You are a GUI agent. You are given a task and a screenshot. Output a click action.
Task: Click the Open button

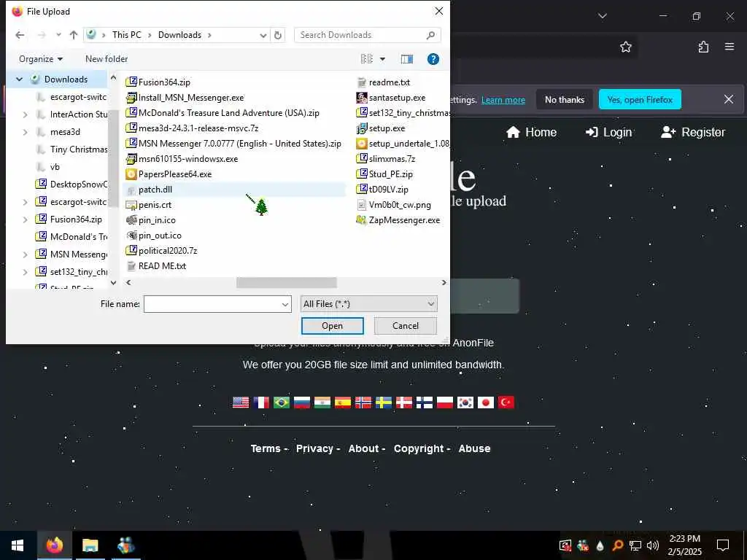(333, 326)
